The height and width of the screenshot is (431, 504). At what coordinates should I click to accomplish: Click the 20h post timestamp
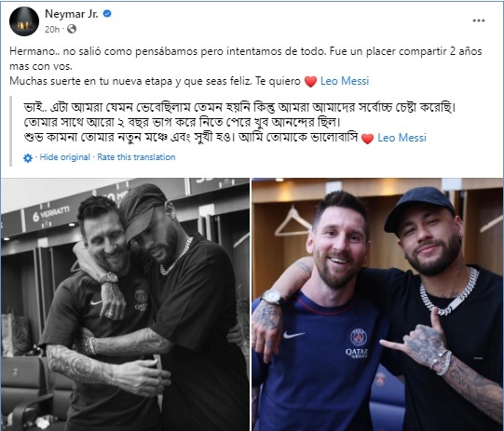click(x=52, y=30)
